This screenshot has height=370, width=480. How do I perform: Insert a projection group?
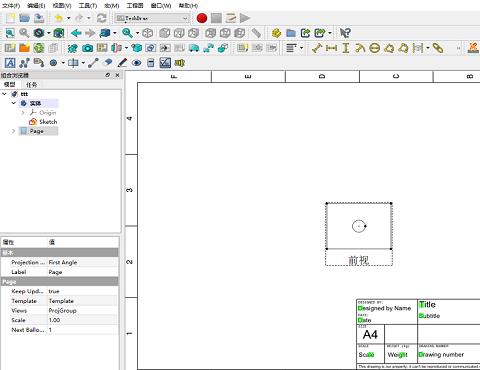click(x=102, y=48)
